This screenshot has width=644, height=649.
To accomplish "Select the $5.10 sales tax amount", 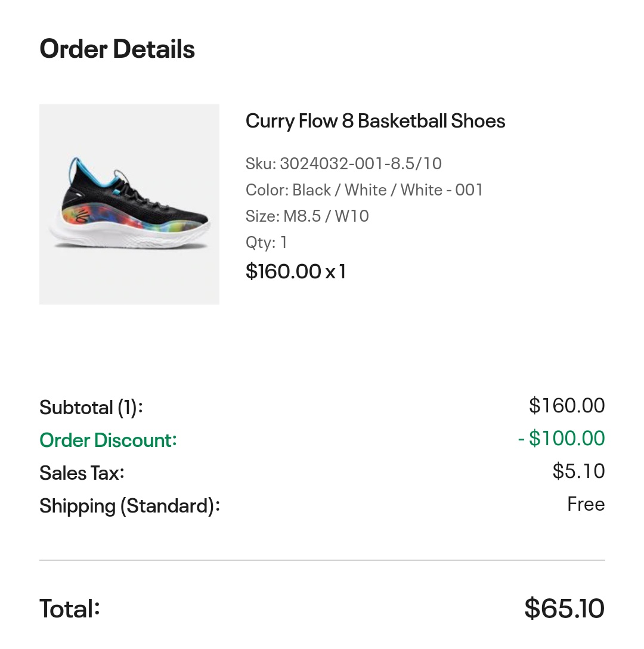I will 578,471.
